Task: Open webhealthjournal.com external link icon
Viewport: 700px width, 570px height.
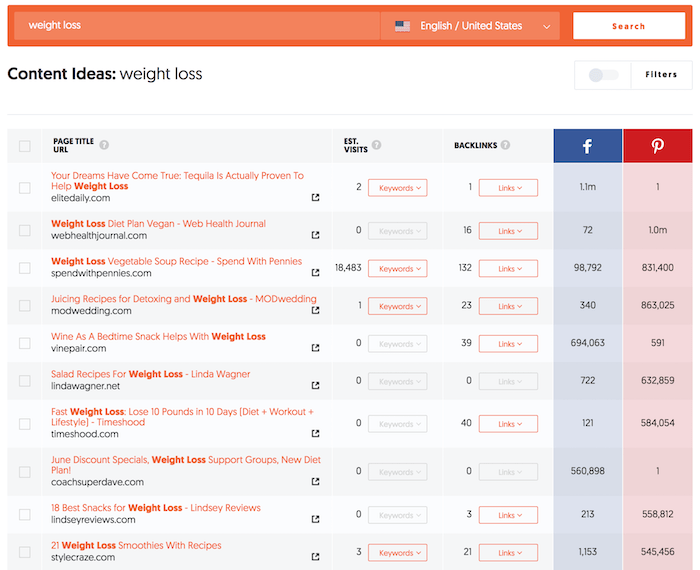Action: (315, 235)
